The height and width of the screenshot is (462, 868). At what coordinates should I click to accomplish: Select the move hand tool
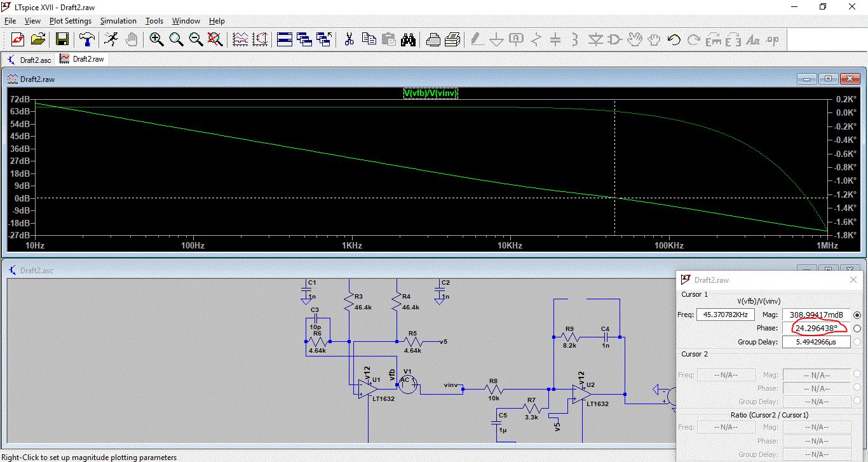click(634, 39)
